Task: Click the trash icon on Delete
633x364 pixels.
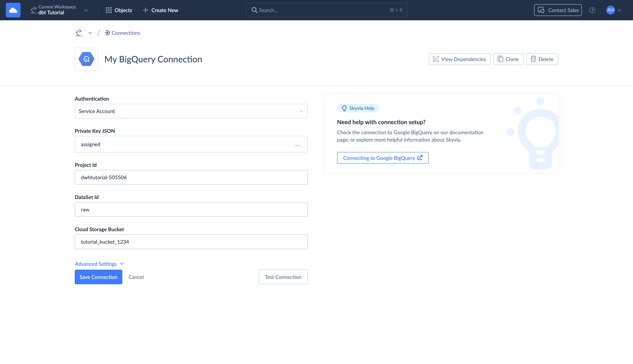Action: point(533,59)
